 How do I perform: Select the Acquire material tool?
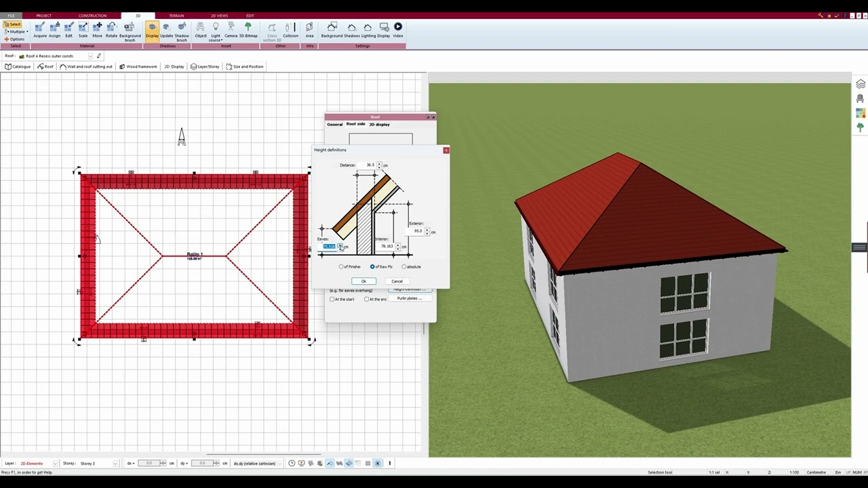40,29
